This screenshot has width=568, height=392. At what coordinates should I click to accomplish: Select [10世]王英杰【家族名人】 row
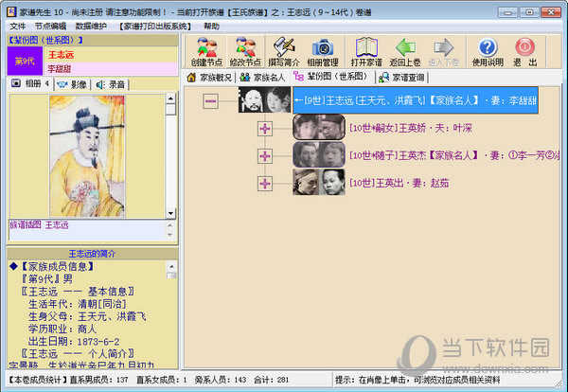tap(454, 155)
